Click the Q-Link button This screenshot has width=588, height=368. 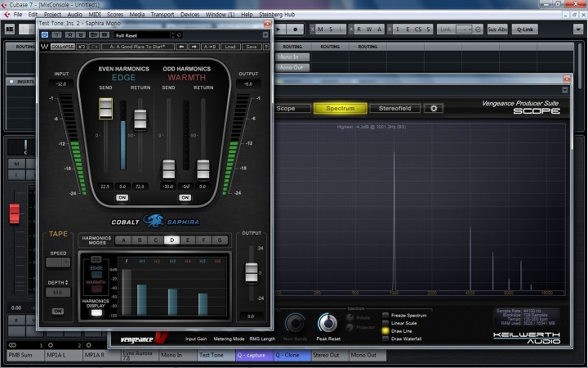click(524, 29)
